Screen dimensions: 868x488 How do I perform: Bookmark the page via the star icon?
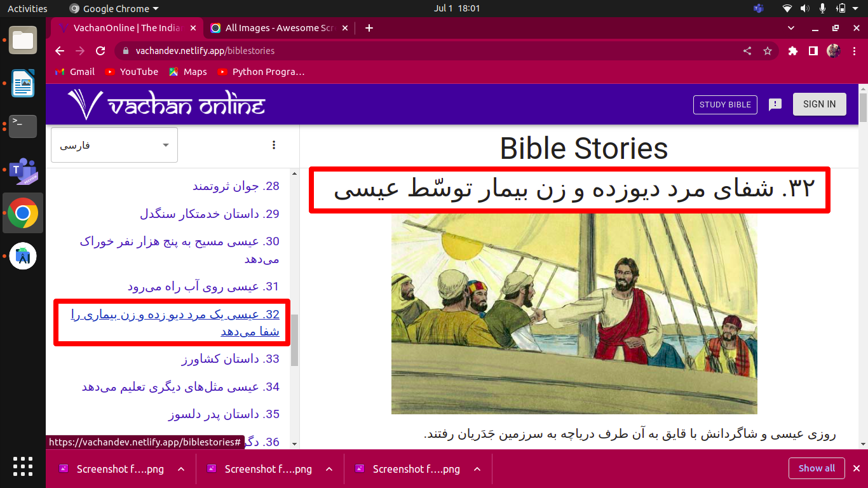[768, 51]
